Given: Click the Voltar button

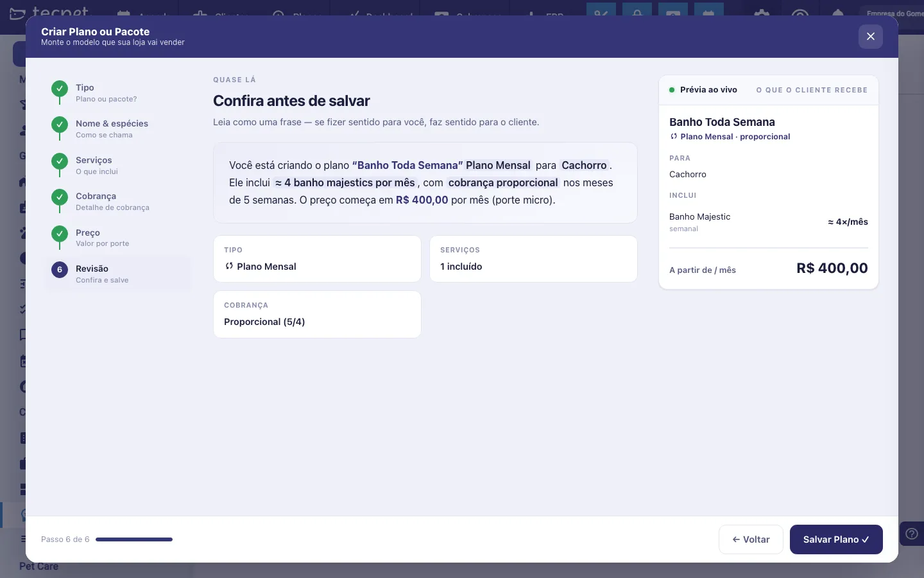Looking at the screenshot, I should coord(751,539).
